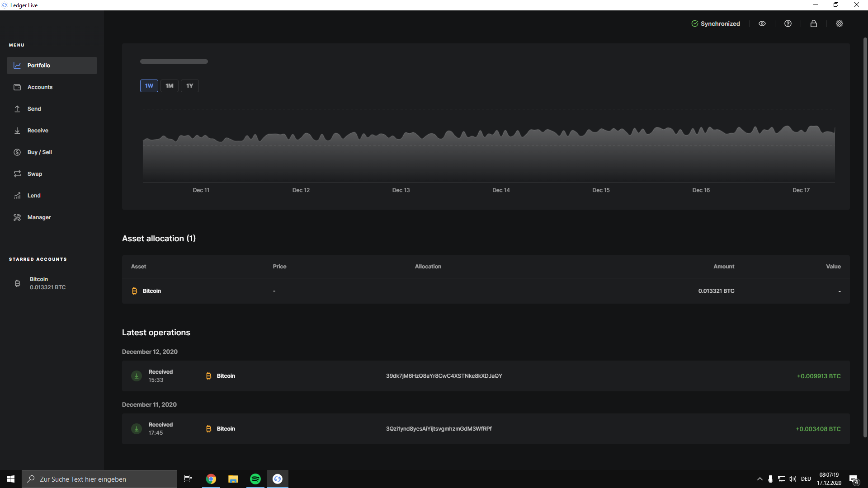Image resolution: width=868 pixels, height=488 pixels.
Task: Switch chart range to 1M
Action: coord(170,86)
